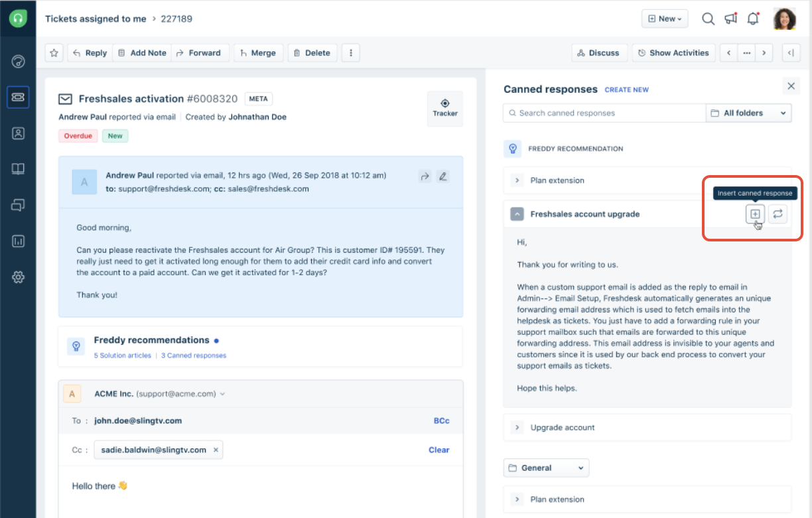Clear the Cc recipients
The image size is (812, 518).
(x=439, y=450)
